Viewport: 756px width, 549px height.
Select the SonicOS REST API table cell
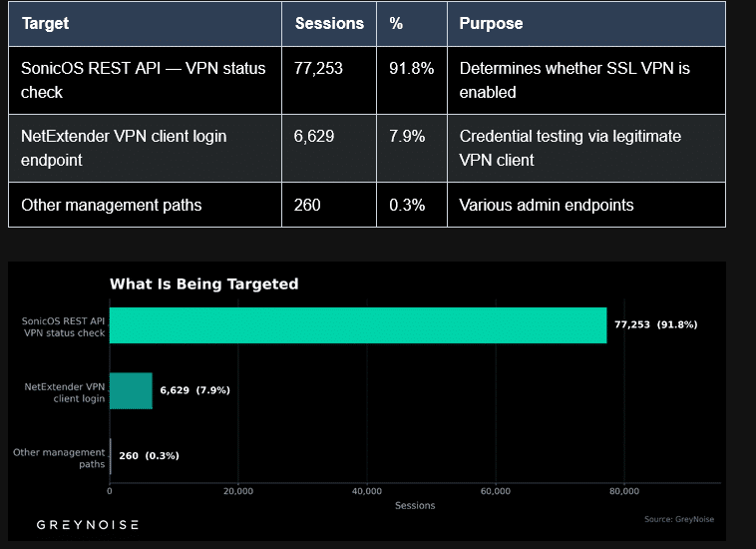[145, 80]
